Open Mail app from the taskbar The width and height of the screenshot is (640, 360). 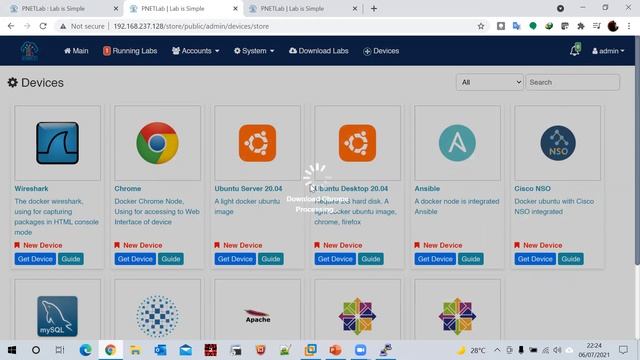[185, 350]
